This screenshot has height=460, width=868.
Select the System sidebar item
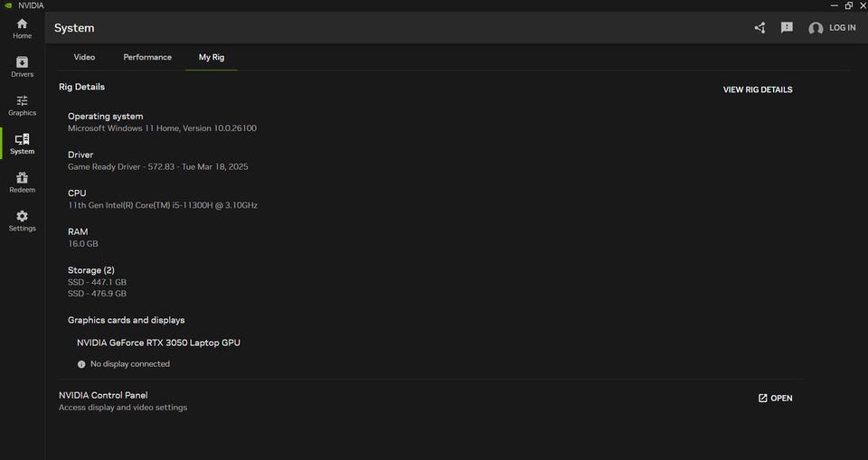coord(22,144)
